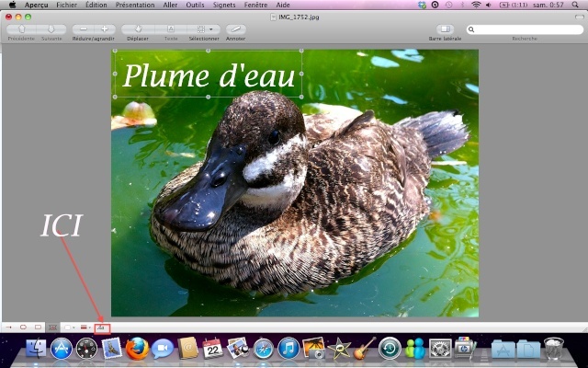Screen dimensions: 588x368
Task: Toggle the Barre latérale sidebar
Action: point(445,29)
